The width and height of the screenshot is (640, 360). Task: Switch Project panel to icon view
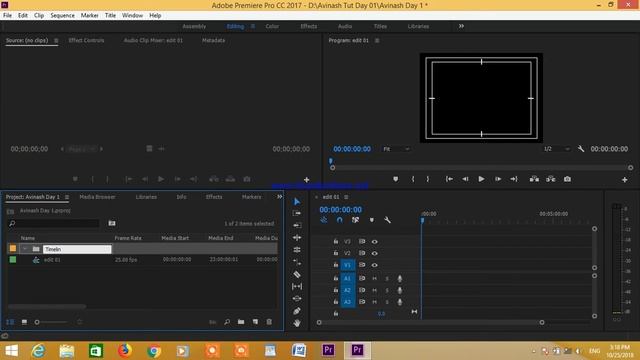24,322
